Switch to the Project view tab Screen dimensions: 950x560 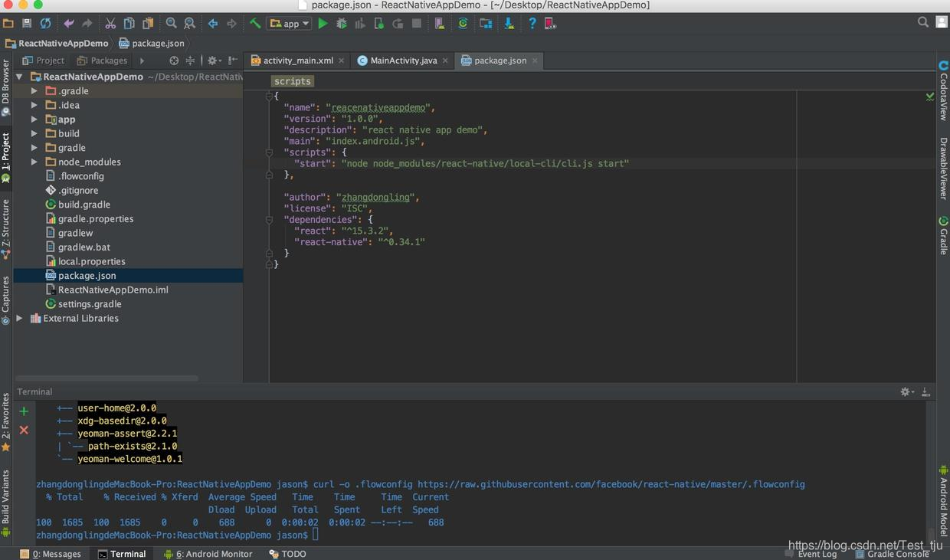coord(44,61)
